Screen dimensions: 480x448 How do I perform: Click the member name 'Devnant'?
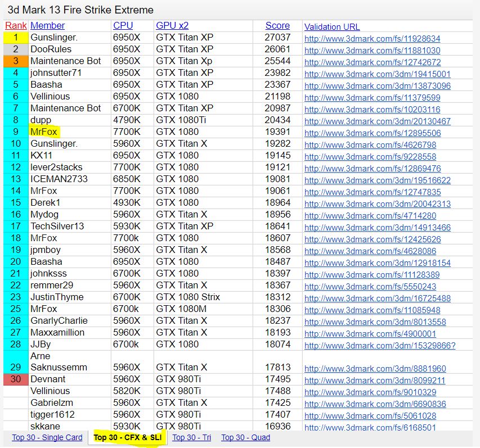tap(48, 379)
